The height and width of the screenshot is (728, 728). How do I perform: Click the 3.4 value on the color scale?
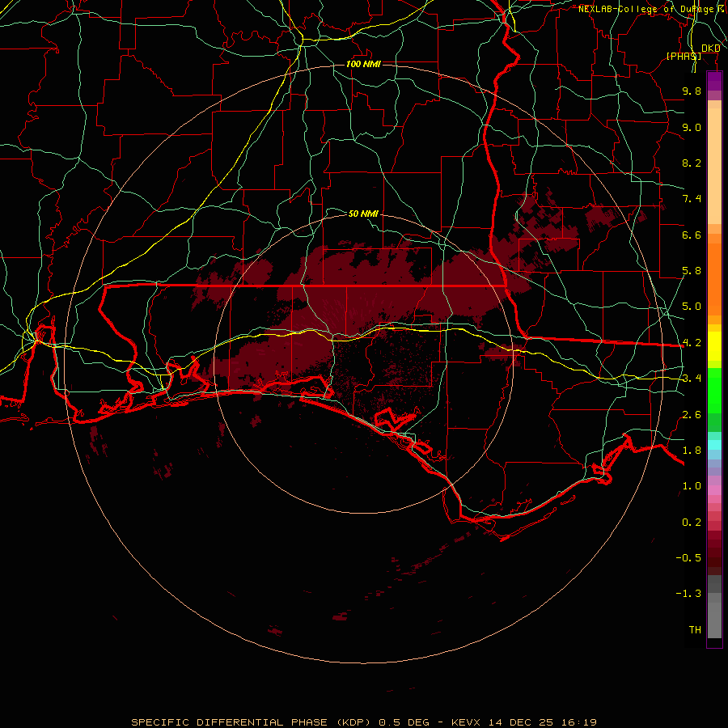692,379
